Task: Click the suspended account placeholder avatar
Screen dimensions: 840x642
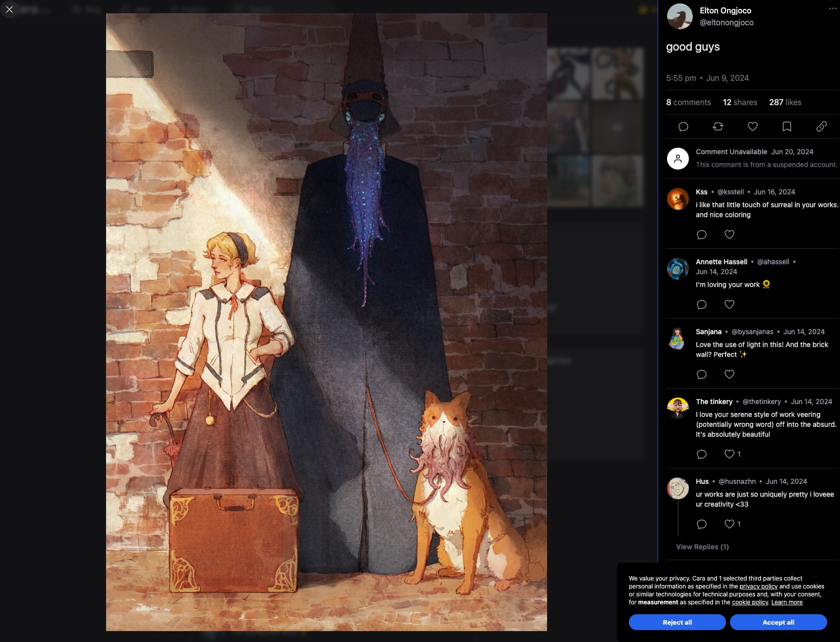Action: point(678,159)
